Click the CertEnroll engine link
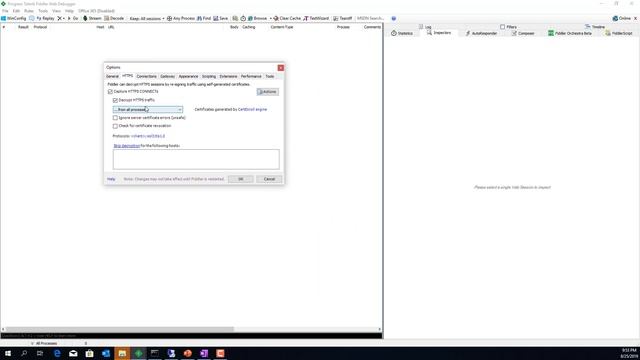Screen dimensions: 640x360 [252, 109]
